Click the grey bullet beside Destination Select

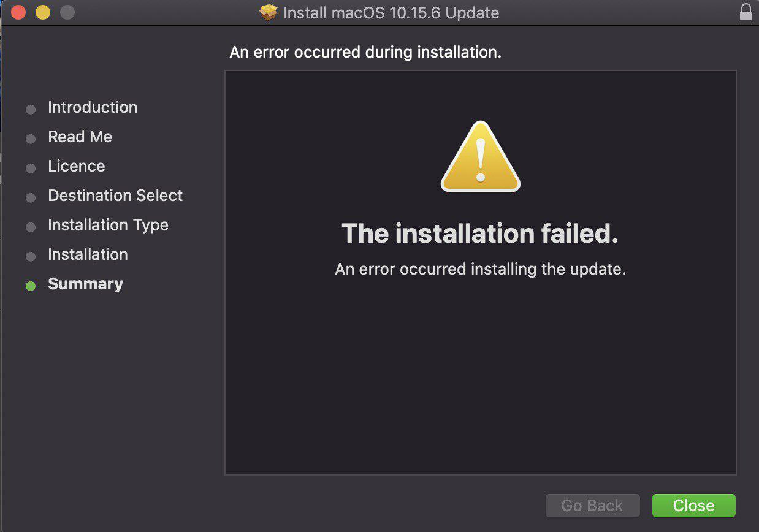[31, 198]
